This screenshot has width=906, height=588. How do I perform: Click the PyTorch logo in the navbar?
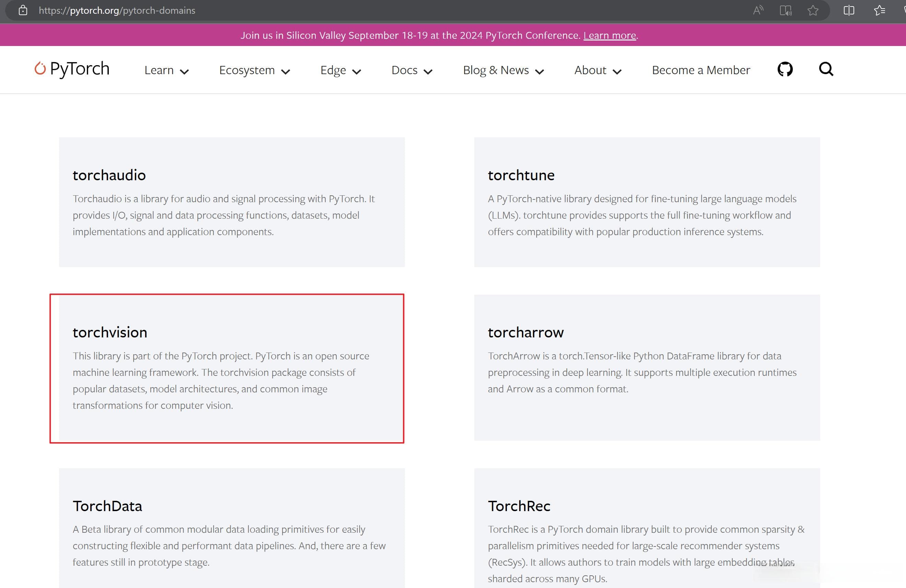pyautogui.click(x=72, y=69)
